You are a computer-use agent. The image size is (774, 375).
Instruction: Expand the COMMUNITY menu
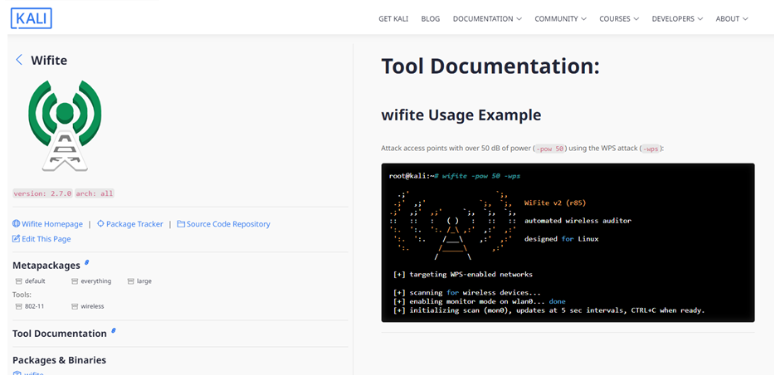tap(560, 19)
